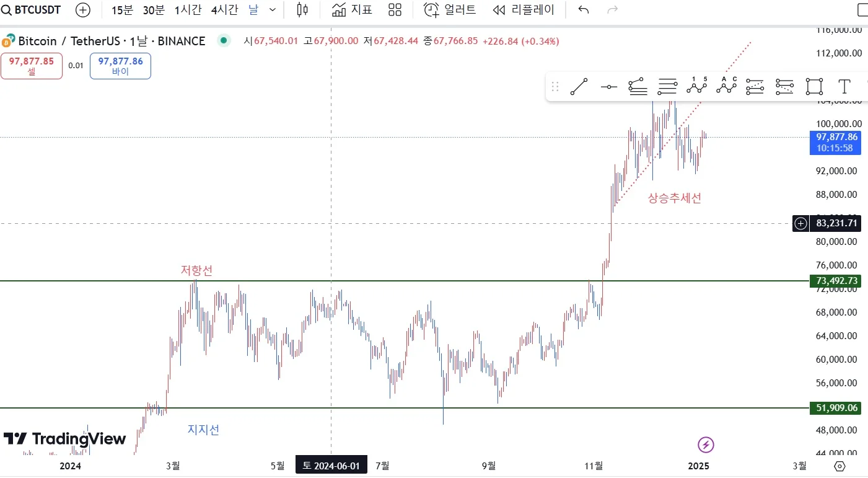
Task: Toggle the green market status indicator
Action: click(224, 41)
